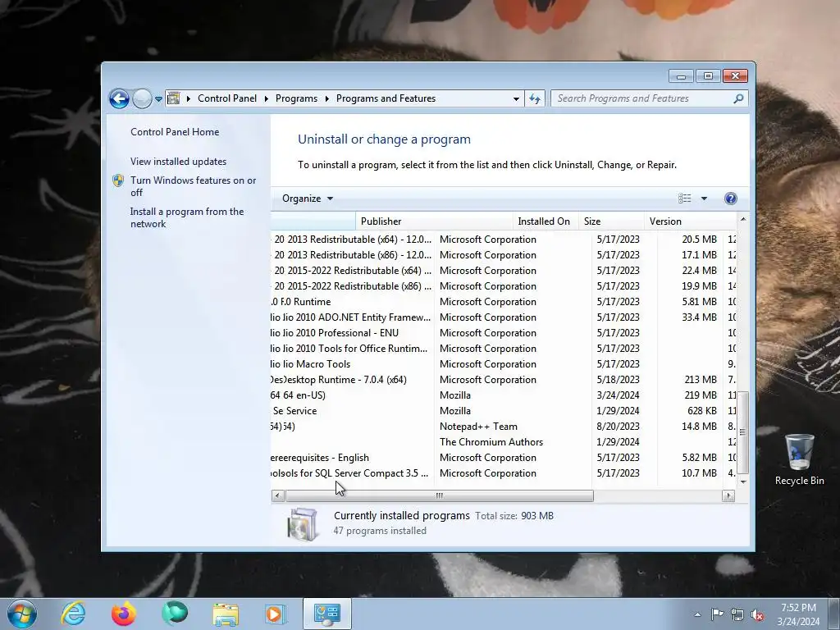840x630 pixels.
Task: Open the network tray icon
Action: (737, 614)
